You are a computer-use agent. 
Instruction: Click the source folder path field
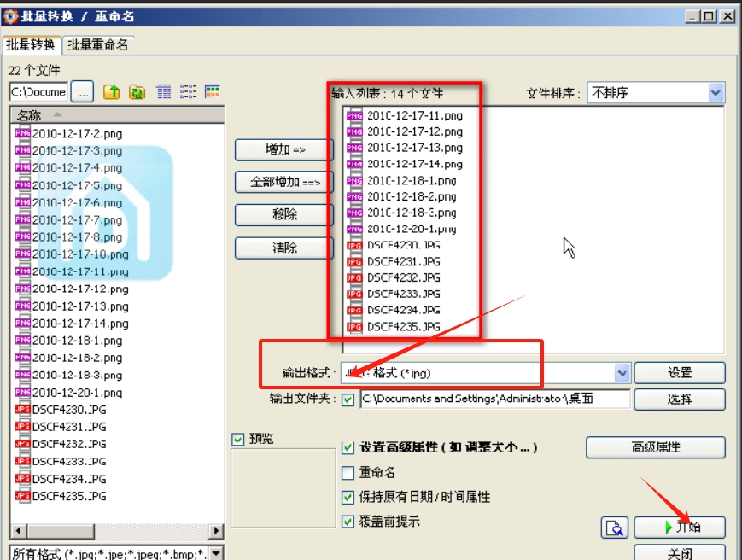pos(38,91)
